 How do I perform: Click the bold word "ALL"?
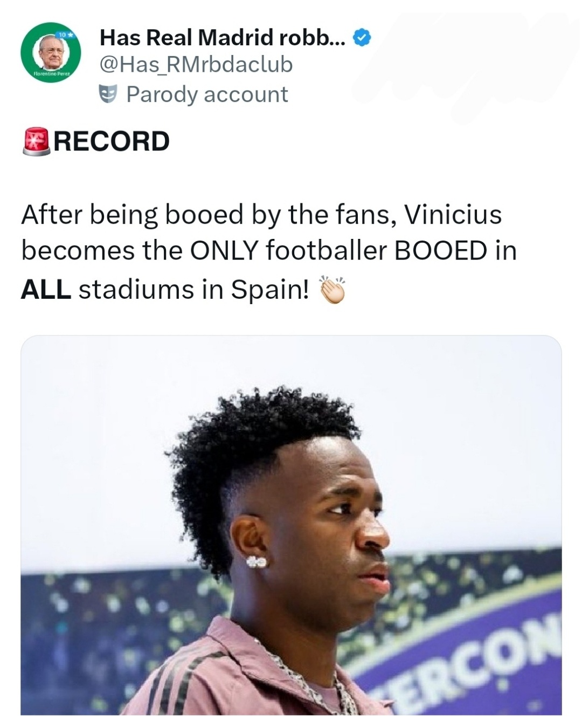[46, 290]
